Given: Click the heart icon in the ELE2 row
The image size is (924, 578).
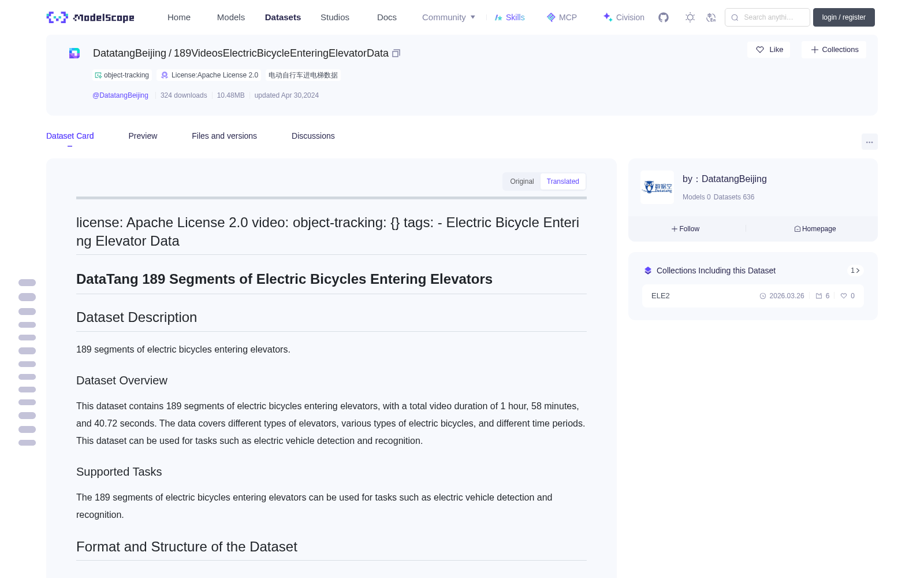Looking at the screenshot, I should click(x=844, y=296).
